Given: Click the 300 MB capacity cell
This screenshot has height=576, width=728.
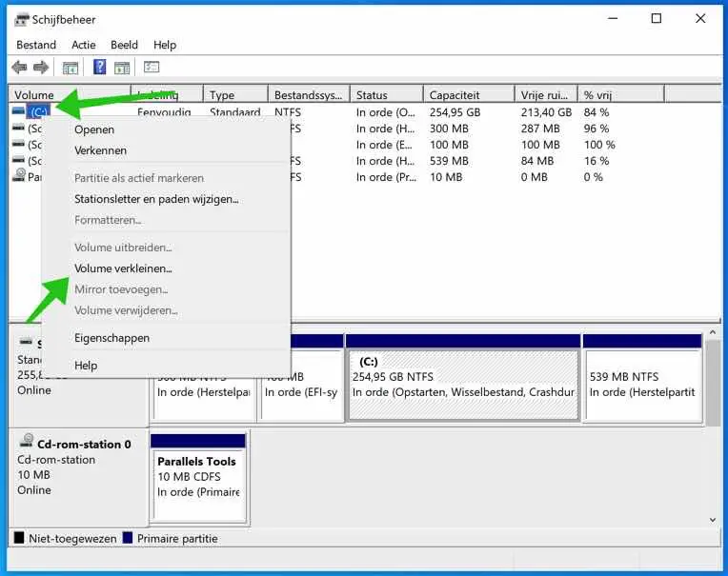Looking at the screenshot, I should point(449,129).
